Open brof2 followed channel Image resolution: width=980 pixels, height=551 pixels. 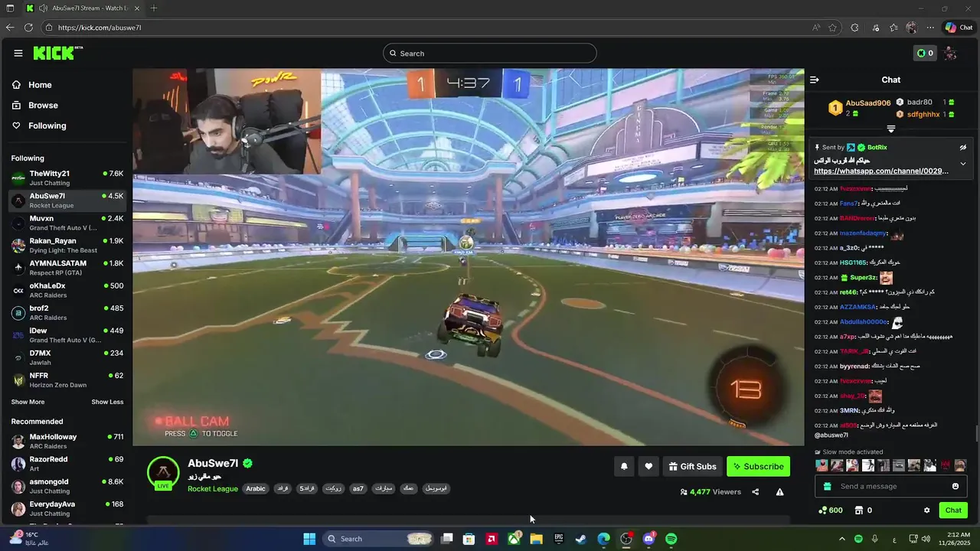(67, 313)
